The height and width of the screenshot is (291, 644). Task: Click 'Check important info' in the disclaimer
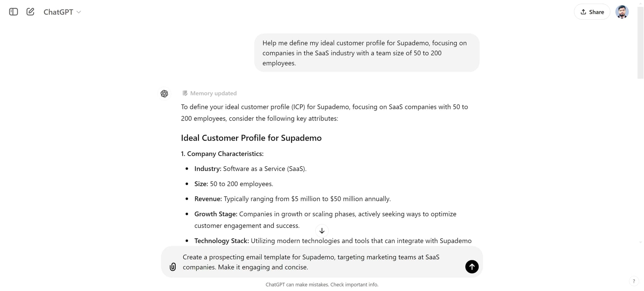tap(354, 284)
